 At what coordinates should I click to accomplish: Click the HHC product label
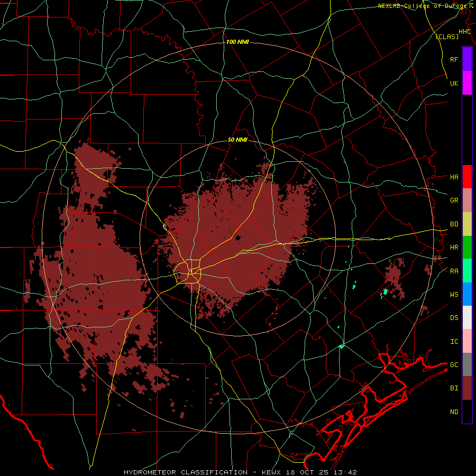pos(464,32)
